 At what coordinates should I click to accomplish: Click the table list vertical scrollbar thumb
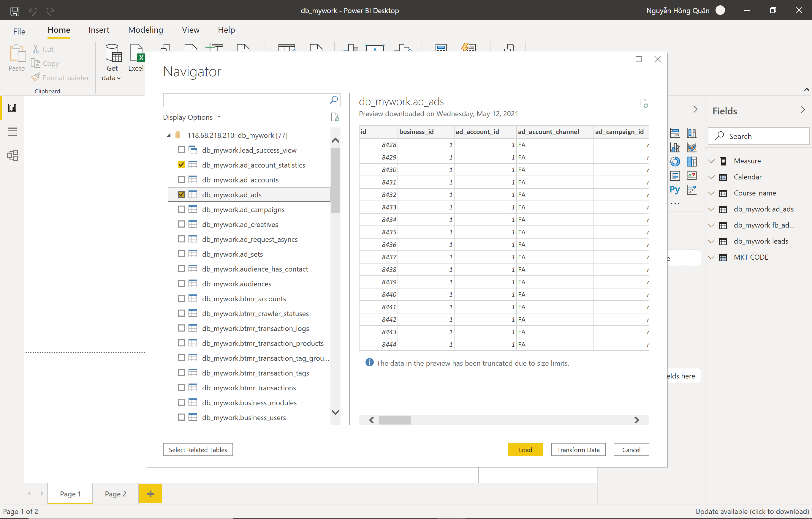[x=335, y=181]
